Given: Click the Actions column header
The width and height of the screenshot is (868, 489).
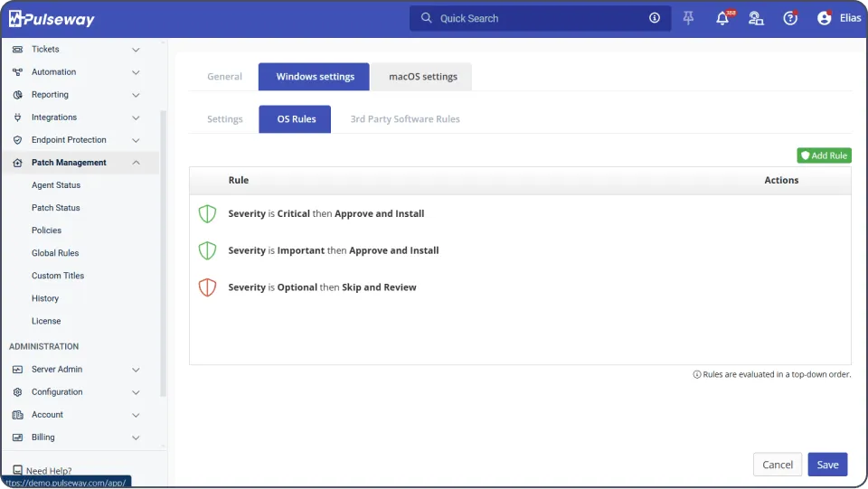Looking at the screenshot, I should pyautogui.click(x=781, y=181).
